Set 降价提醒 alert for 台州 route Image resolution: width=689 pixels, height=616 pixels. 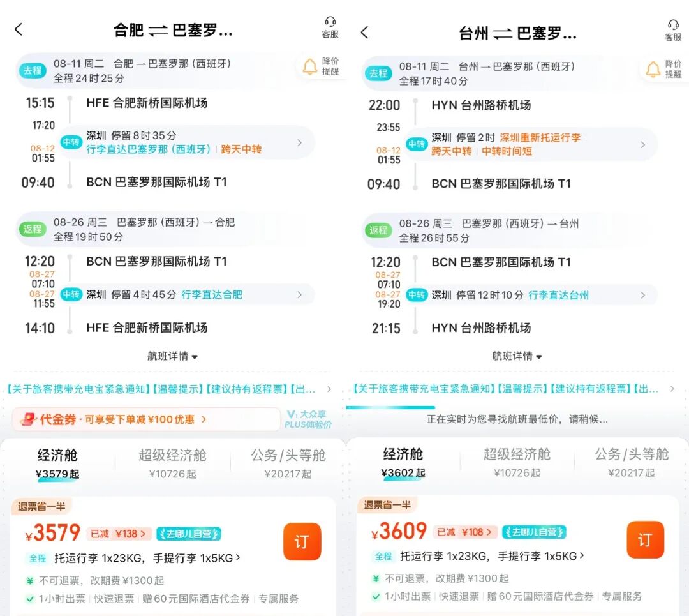pos(664,70)
